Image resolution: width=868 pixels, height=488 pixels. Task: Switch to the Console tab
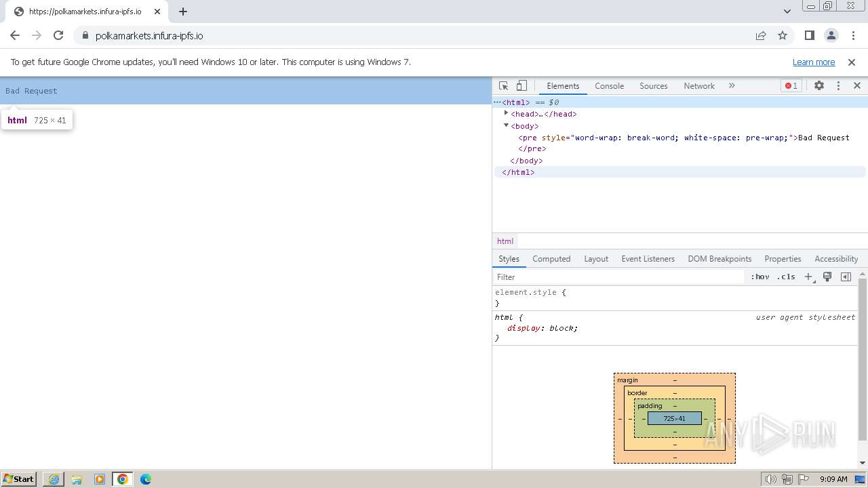click(609, 86)
